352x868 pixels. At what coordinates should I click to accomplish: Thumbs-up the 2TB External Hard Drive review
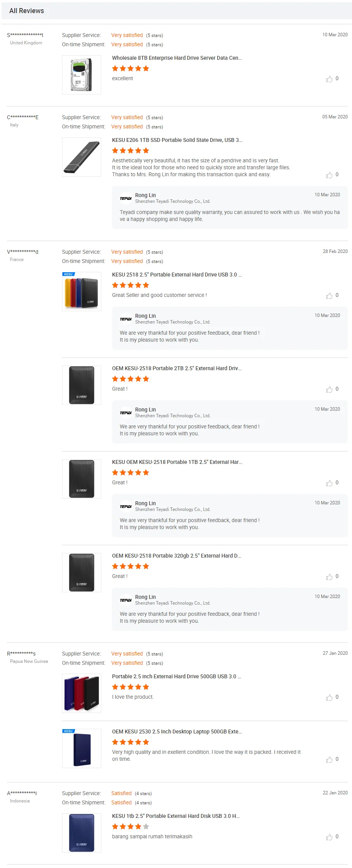(329, 389)
